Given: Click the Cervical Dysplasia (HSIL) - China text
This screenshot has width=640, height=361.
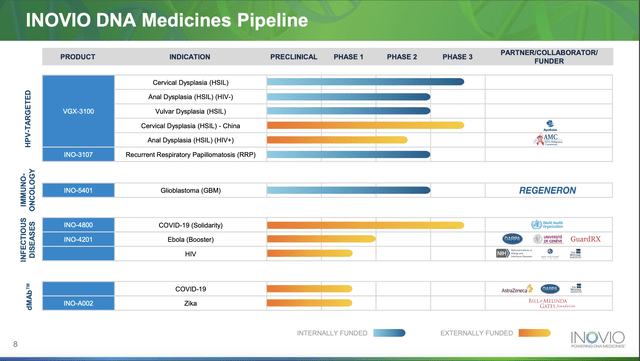Looking at the screenshot, I should [x=191, y=126].
